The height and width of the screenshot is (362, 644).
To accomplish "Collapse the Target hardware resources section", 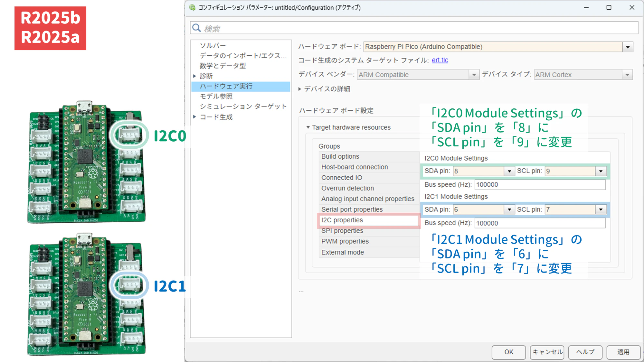I will pos(308,127).
